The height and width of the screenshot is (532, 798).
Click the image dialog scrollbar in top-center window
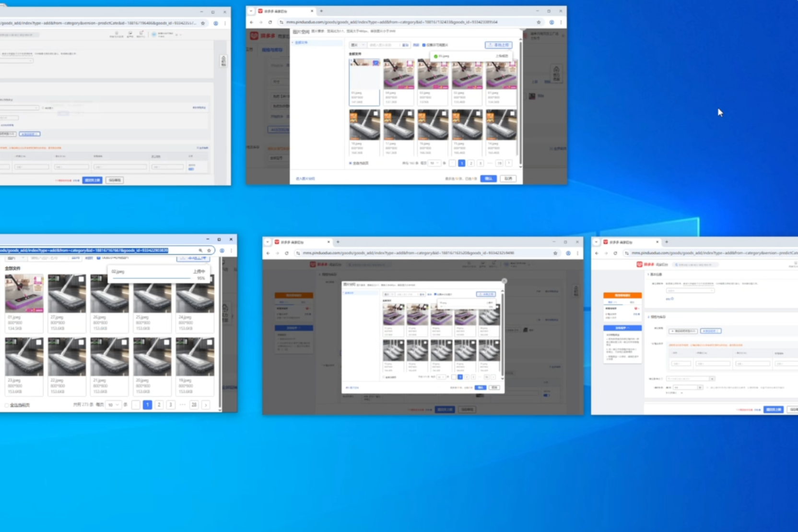click(520, 103)
